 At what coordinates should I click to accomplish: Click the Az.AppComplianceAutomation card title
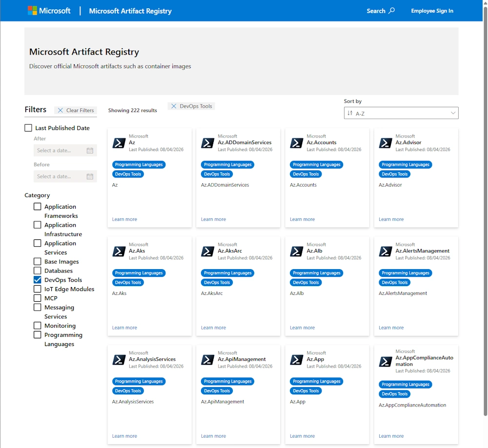[x=425, y=361]
